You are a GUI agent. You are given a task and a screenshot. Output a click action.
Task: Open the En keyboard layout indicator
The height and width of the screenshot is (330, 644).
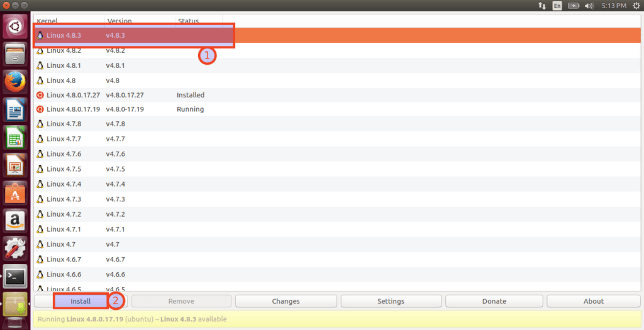pos(557,6)
